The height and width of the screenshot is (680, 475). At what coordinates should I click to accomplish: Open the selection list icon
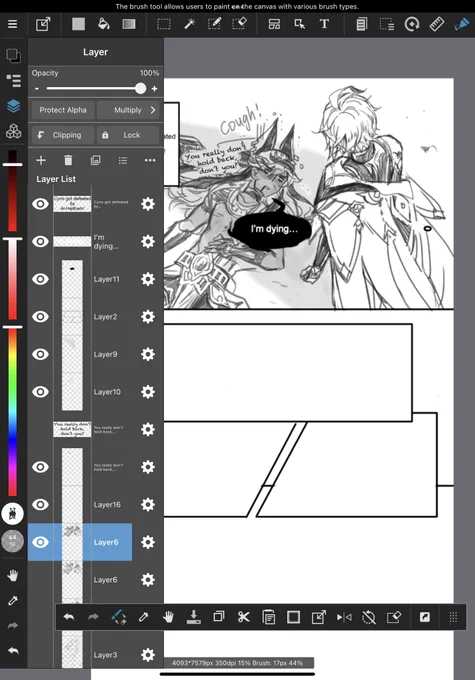pos(387,24)
